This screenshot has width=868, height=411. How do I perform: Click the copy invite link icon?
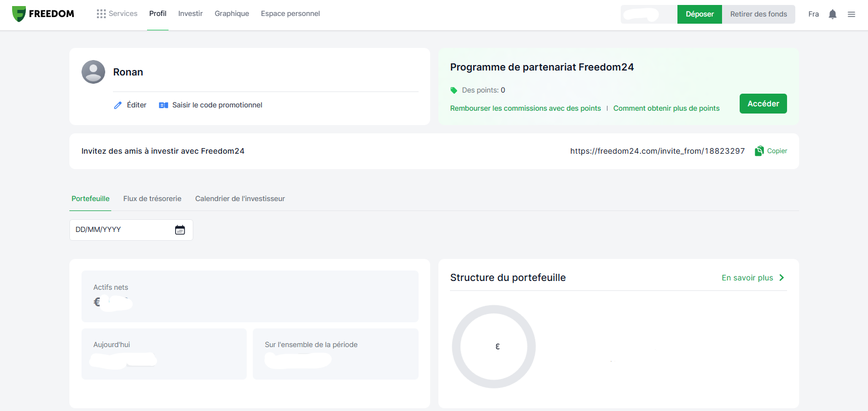click(759, 151)
